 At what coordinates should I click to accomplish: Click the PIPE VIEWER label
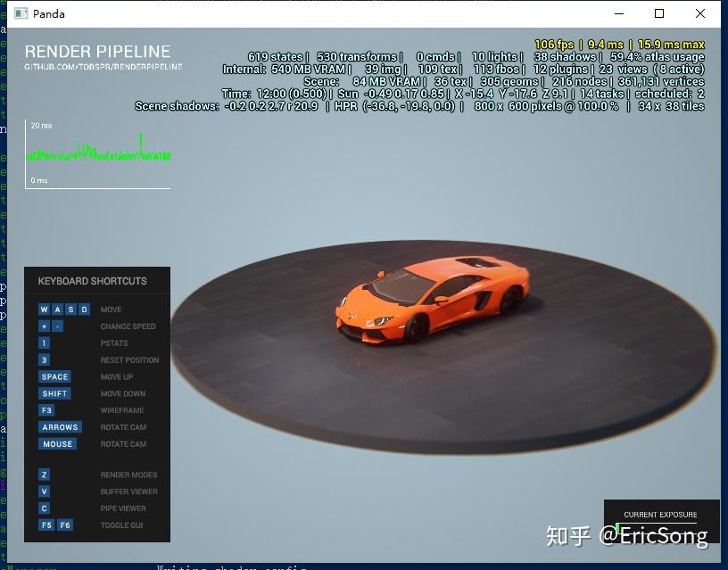click(123, 508)
